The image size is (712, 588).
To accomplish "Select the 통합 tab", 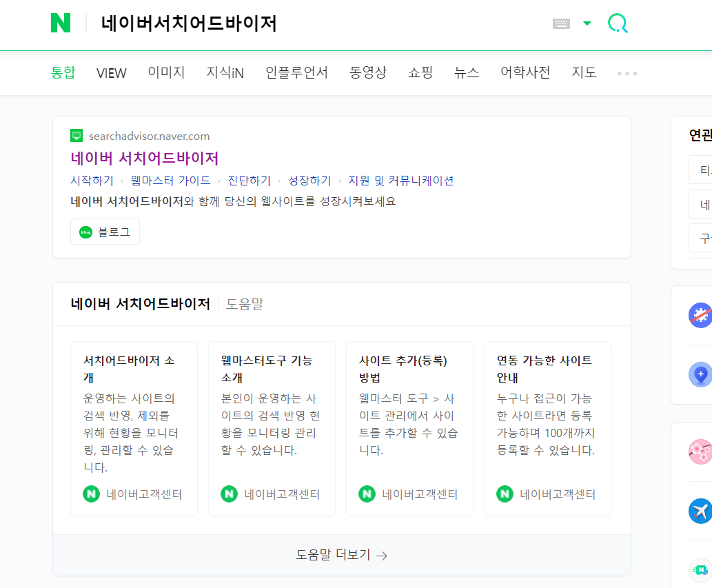I will 63,72.
